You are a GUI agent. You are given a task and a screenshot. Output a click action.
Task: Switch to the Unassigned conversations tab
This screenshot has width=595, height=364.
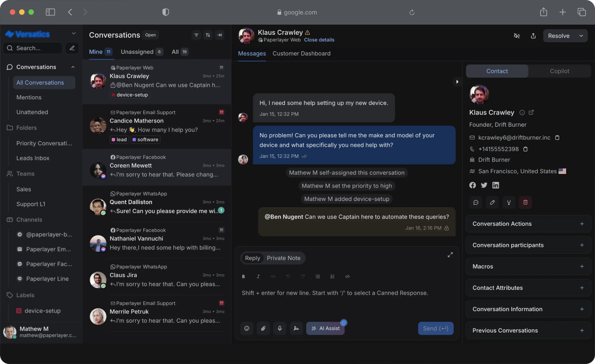tap(142, 52)
